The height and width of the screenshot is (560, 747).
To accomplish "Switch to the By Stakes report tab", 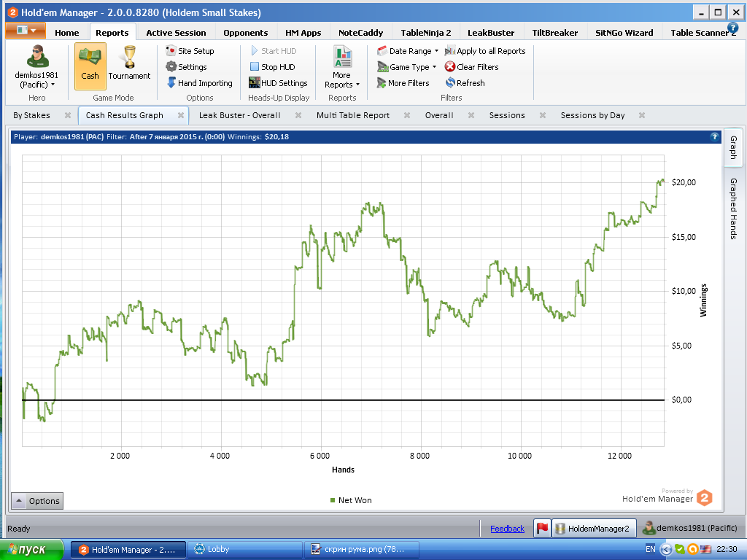I will click(x=31, y=115).
